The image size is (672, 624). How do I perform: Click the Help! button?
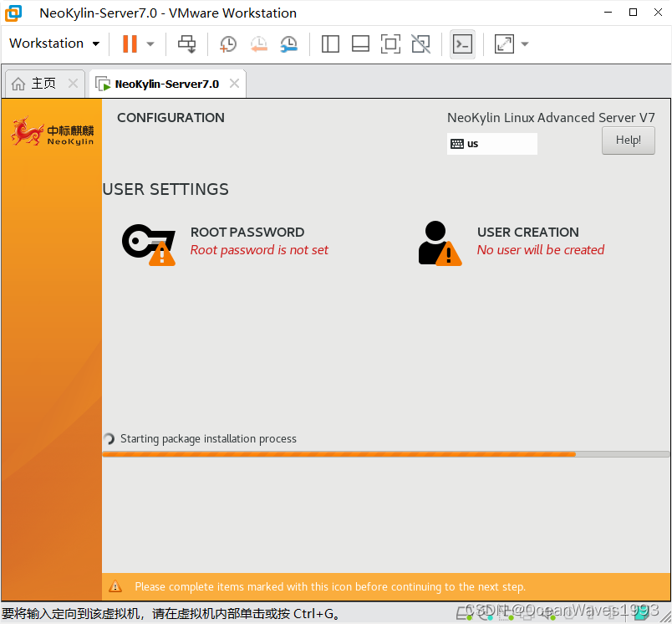tap(629, 141)
